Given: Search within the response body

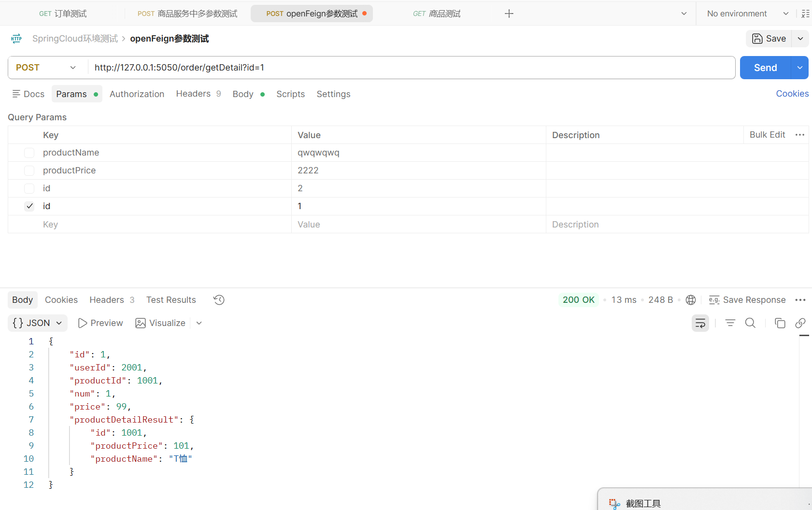Looking at the screenshot, I should [x=750, y=323].
